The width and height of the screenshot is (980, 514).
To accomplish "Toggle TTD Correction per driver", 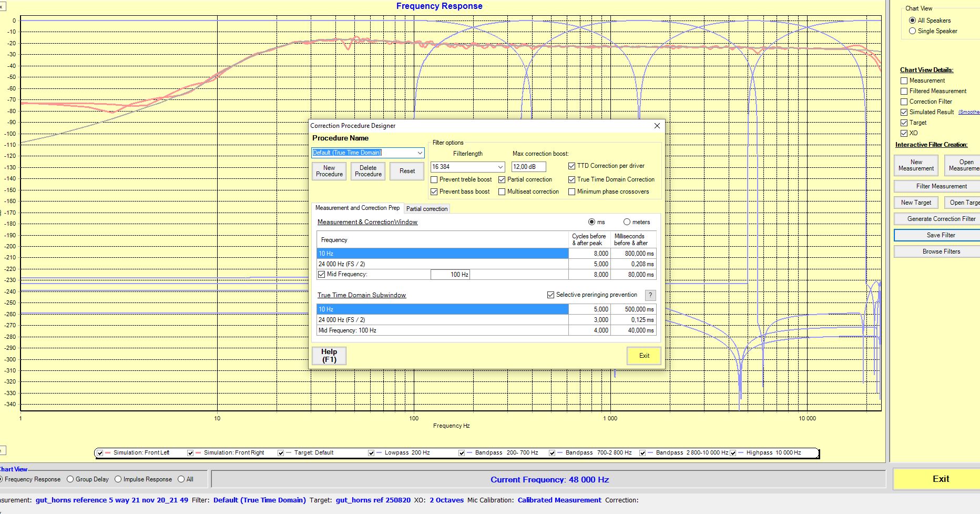I will (572, 166).
